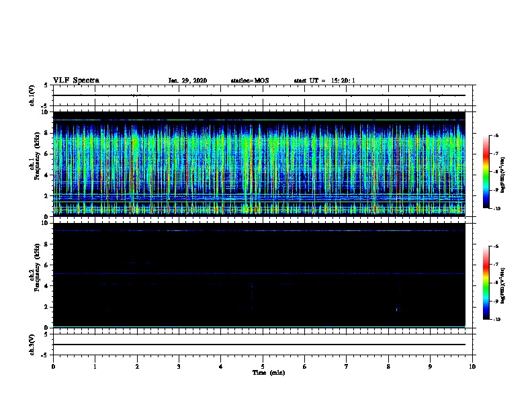
Task: Click tick label '10' on Time axis
Action: [472, 367]
